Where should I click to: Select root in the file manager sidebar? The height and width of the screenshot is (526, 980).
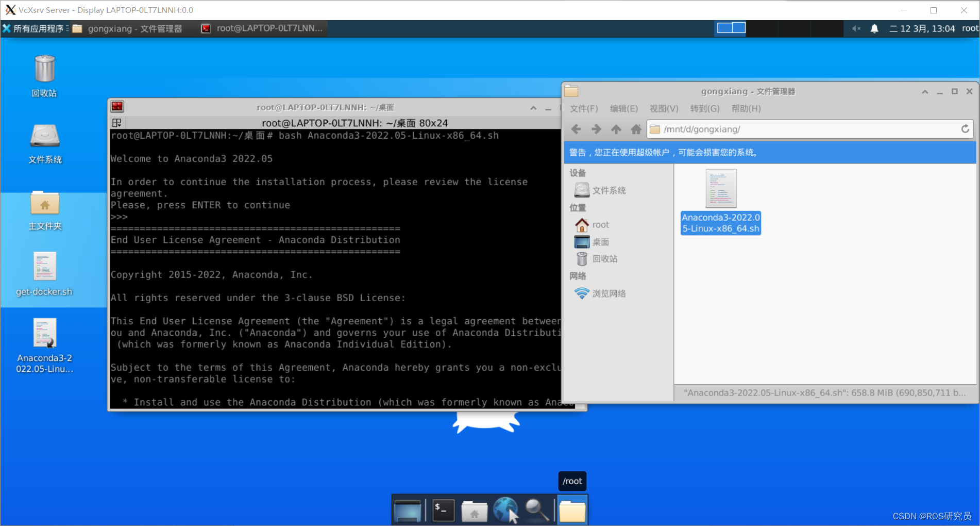point(600,224)
